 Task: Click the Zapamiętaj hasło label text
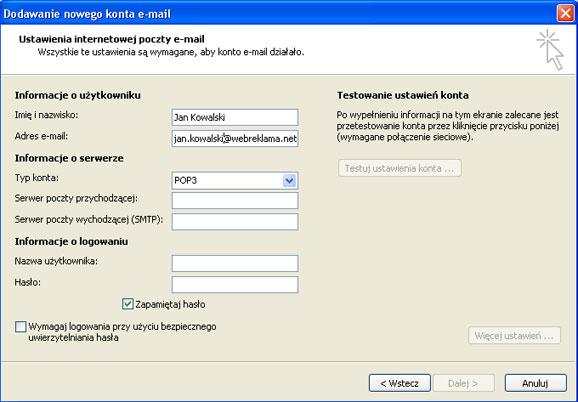[170, 304]
